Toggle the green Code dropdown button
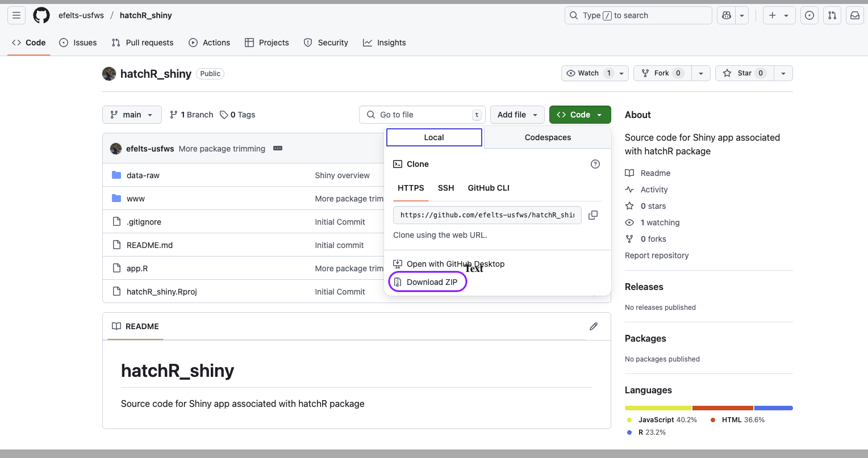This screenshot has width=868, height=458. click(x=580, y=115)
